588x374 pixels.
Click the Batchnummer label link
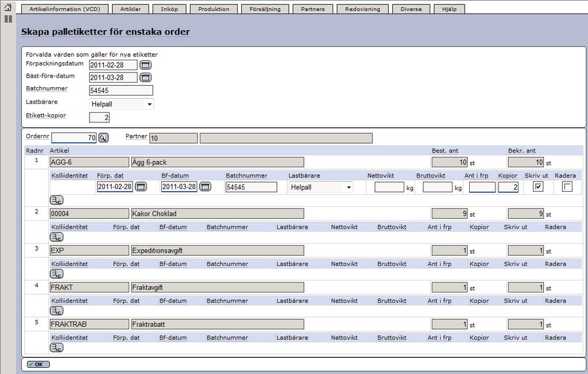[x=47, y=88]
